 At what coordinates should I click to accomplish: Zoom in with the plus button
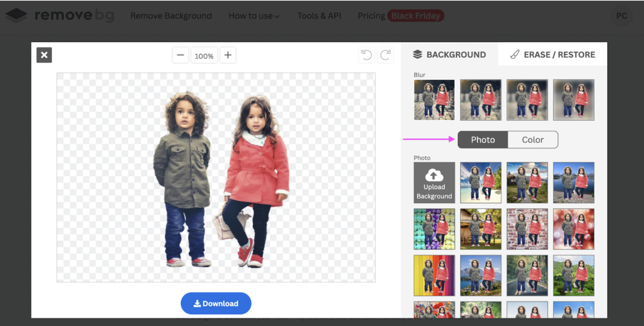(228, 55)
